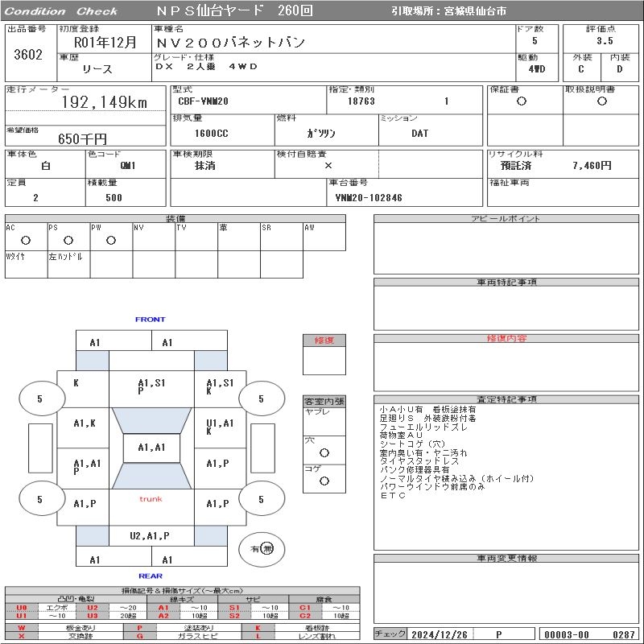Click the red 修復内容 section header

pos(506,338)
